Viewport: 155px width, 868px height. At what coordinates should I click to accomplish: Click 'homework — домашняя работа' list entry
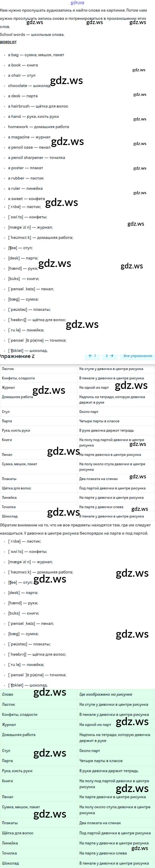(x=38, y=127)
